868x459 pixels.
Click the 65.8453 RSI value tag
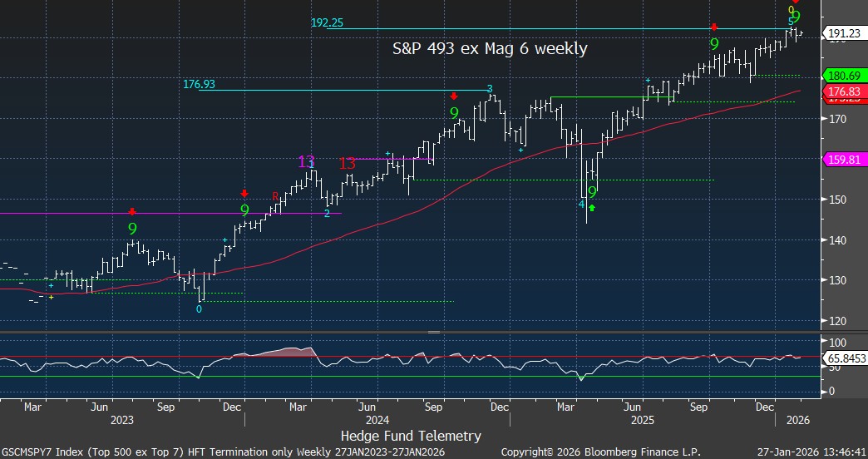[x=843, y=358]
